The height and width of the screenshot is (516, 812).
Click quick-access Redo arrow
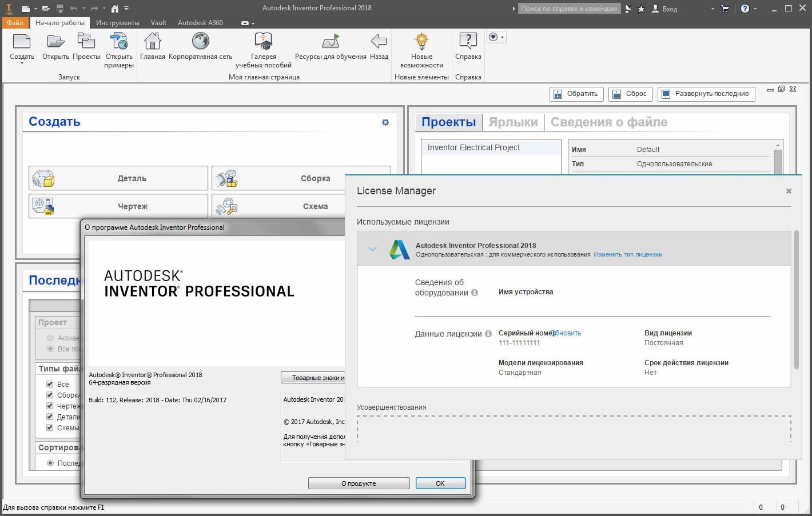click(94, 9)
